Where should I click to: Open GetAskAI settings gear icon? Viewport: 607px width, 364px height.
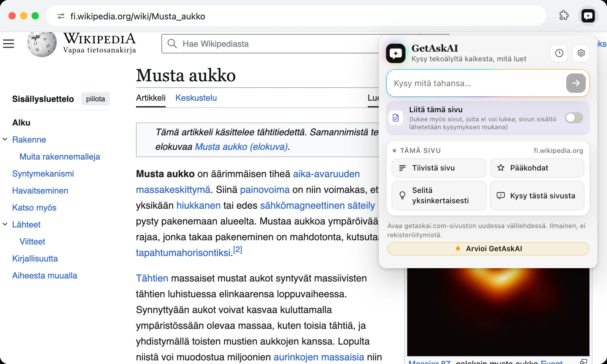pyautogui.click(x=581, y=53)
